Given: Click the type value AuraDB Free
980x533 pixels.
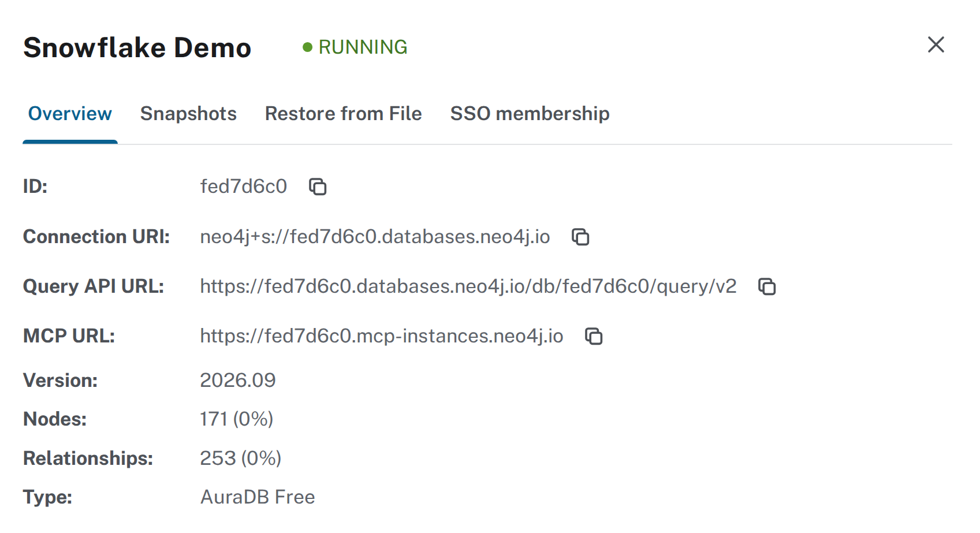Looking at the screenshot, I should pos(258,497).
